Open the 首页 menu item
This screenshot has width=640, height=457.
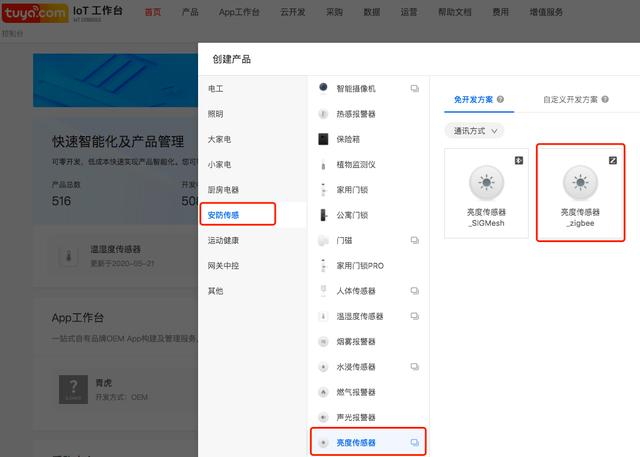pyautogui.click(x=153, y=12)
